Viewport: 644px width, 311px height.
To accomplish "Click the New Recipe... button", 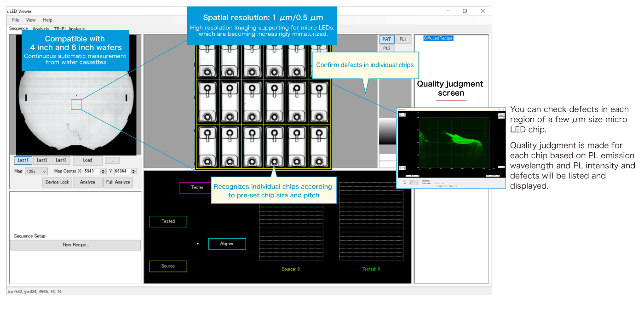I will point(75,245).
